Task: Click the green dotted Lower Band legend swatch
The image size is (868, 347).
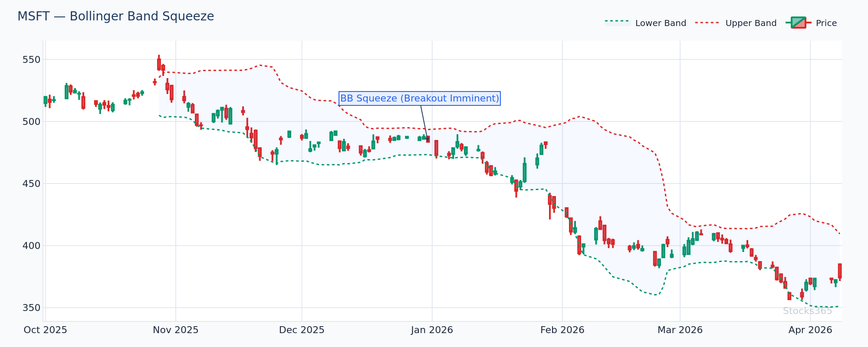Action: point(618,23)
